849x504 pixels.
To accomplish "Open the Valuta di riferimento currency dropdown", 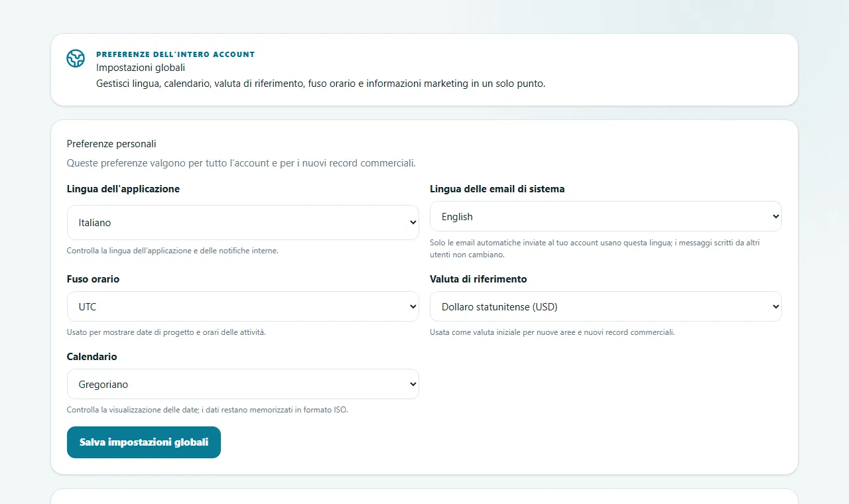I will click(606, 307).
